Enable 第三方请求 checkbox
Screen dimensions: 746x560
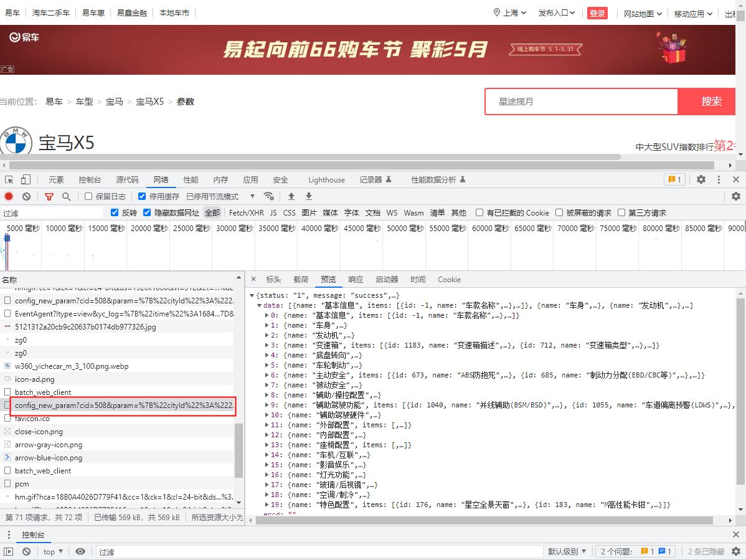[621, 212]
